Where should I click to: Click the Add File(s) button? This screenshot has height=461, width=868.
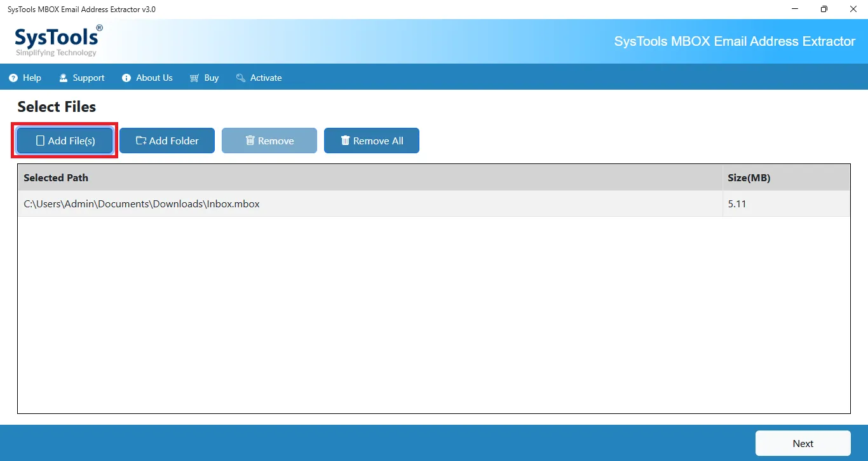point(65,141)
